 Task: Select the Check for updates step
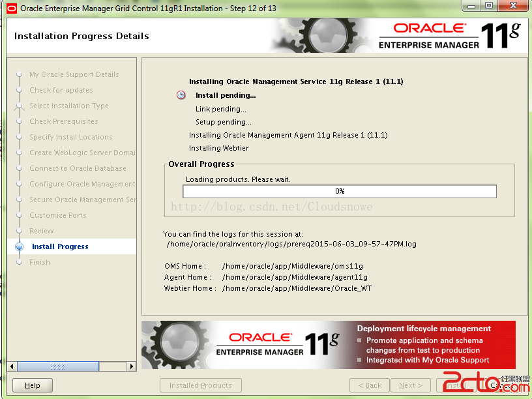[61, 90]
